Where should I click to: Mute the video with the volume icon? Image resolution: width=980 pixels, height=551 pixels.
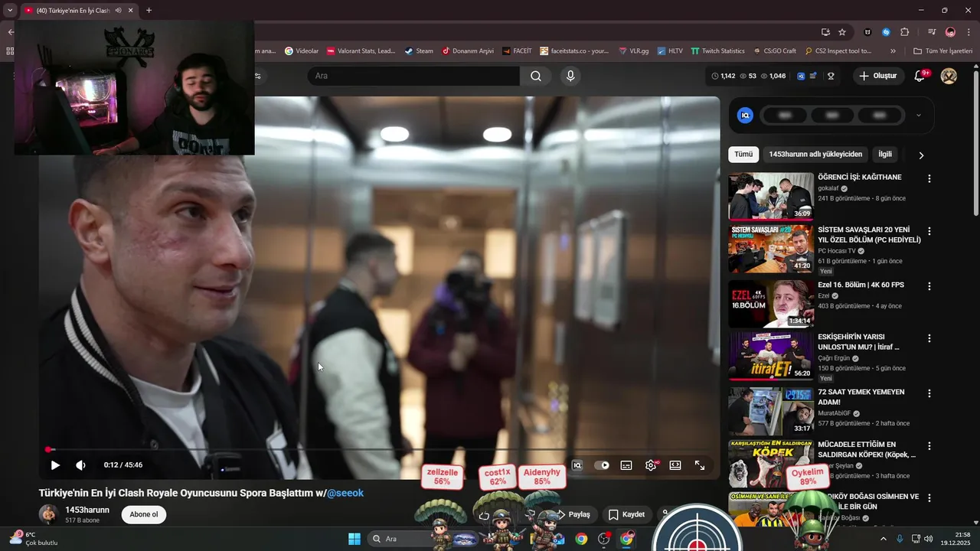80,465
